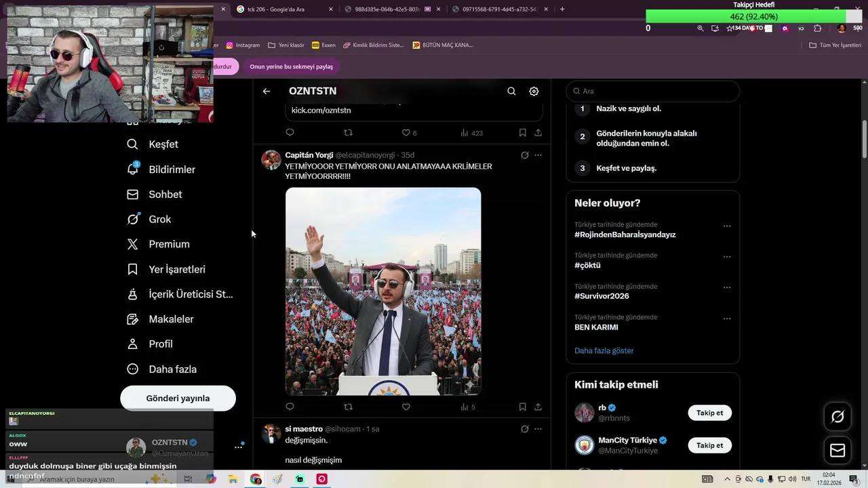This screenshot has width=868, height=488.
Task: Open #Survivor2026 trending topic
Action: [x=601, y=296]
